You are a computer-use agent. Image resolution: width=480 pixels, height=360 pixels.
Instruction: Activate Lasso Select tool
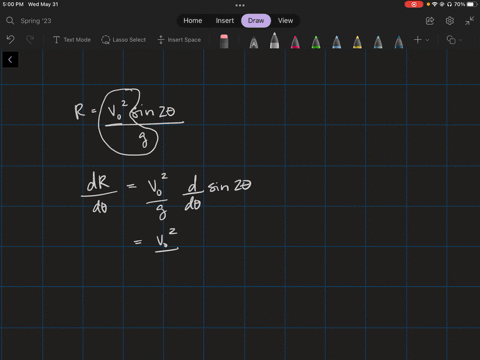point(123,40)
